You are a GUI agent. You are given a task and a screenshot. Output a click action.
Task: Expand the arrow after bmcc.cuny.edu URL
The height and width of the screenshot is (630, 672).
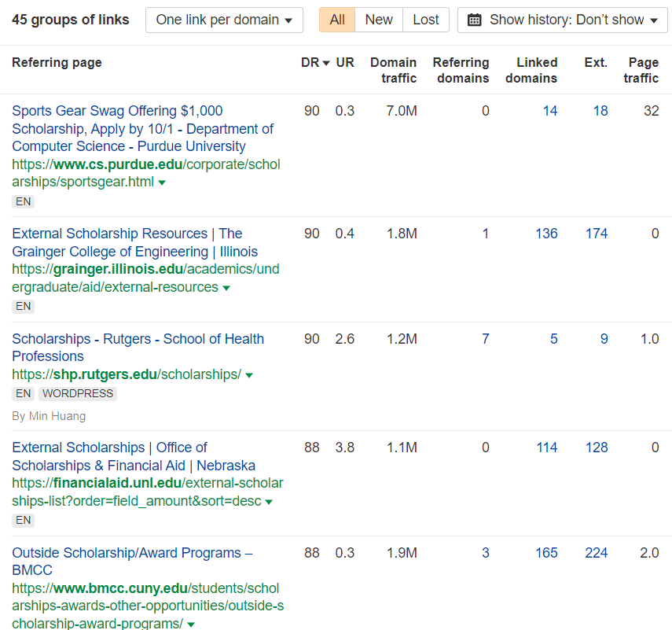[191, 624]
